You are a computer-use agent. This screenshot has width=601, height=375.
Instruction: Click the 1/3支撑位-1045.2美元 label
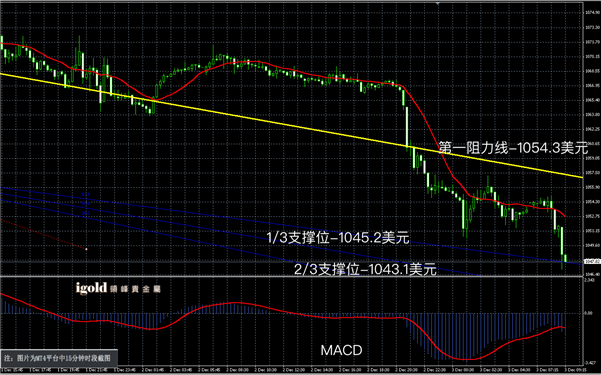pos(338,238)
